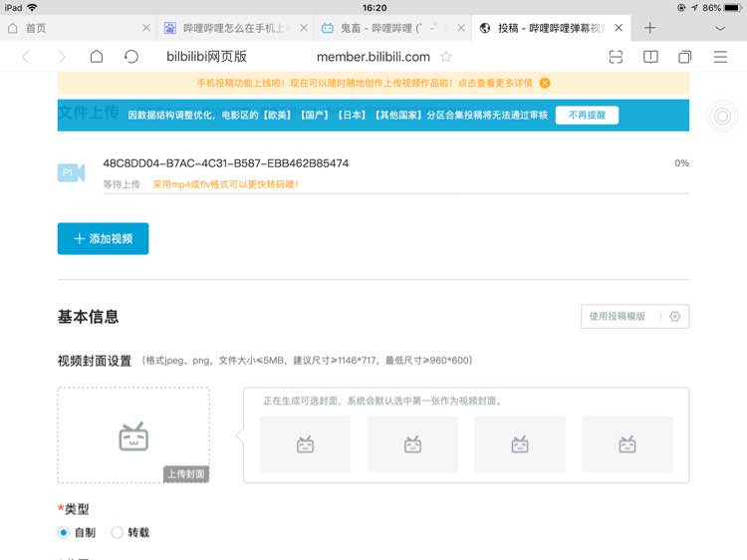Close the 投稿 tab

click(x=619, y=28)
